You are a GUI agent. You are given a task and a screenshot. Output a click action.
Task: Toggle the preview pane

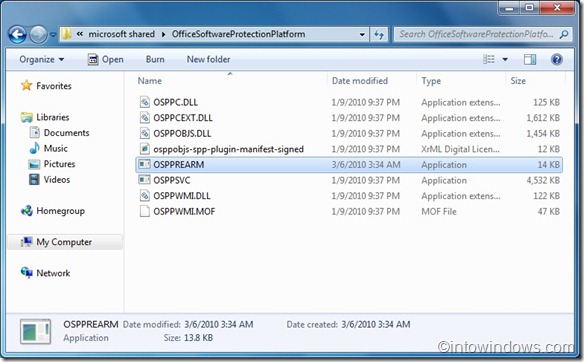[530, 60]
